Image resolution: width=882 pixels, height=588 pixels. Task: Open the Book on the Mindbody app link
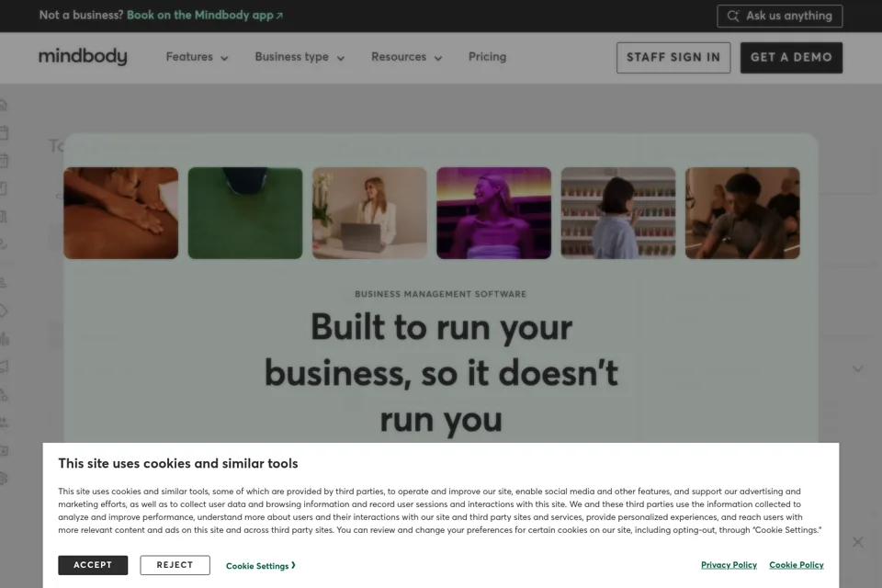pyautogui.click(x=205, y=16)
